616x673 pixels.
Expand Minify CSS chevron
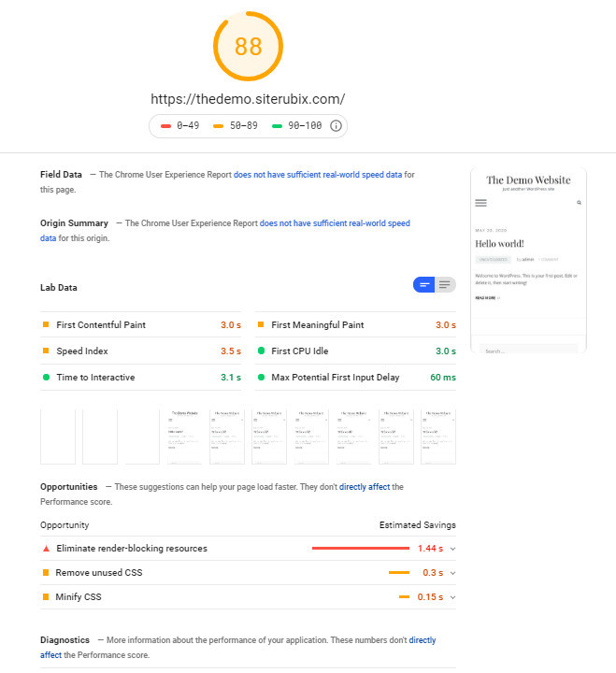pyautogui.click(x=452, y=597)
